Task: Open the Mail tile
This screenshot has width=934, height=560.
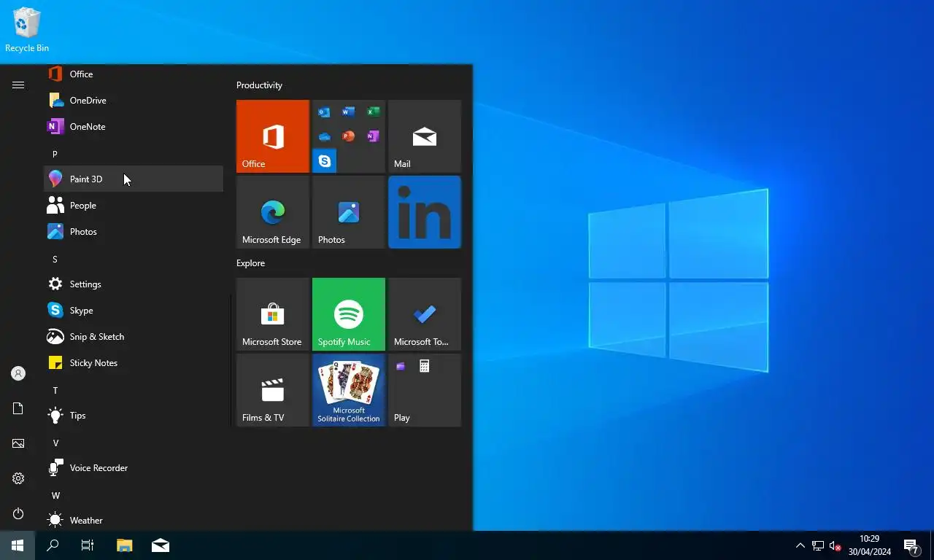Action: [425, 136]
